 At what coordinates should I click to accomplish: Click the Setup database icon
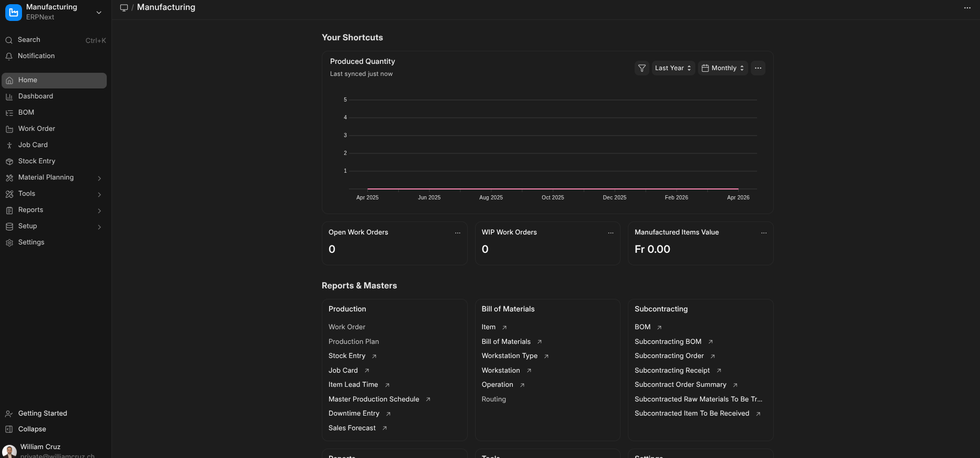coord(9,227)
